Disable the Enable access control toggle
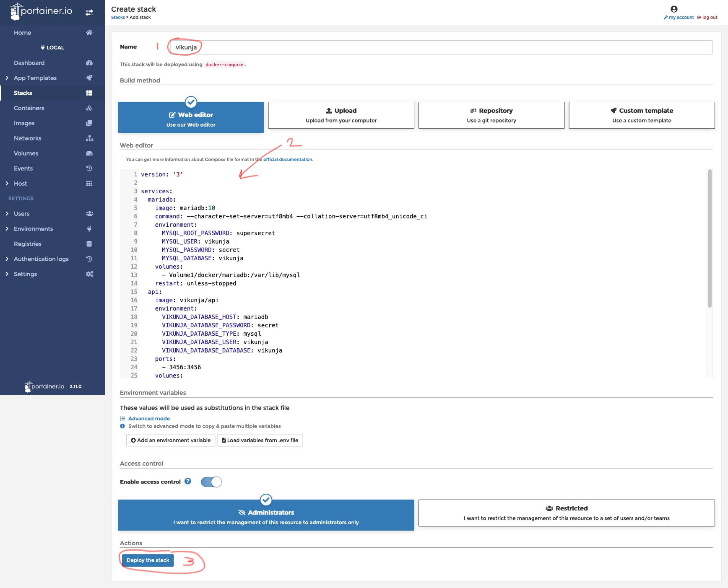 (211, 482)
